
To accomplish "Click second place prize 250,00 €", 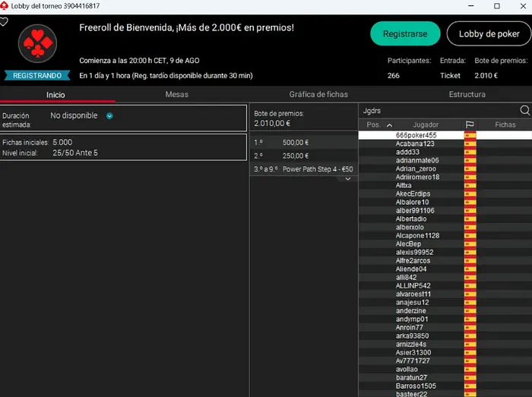I will [296, 156].
